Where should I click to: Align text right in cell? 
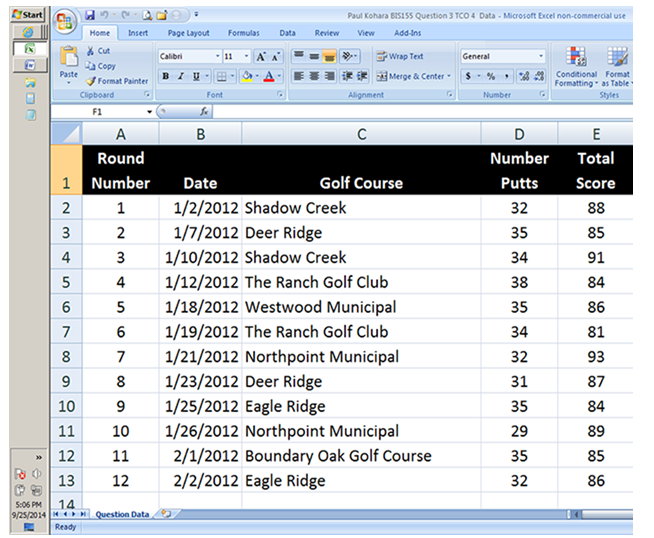pyautogui.click(x=329, y=76)
